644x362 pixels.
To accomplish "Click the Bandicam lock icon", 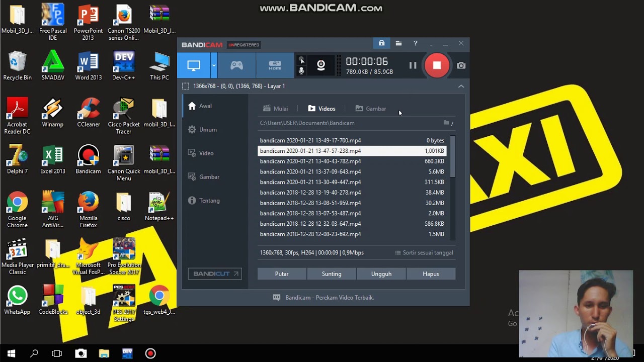I will (x=381, y=43).
